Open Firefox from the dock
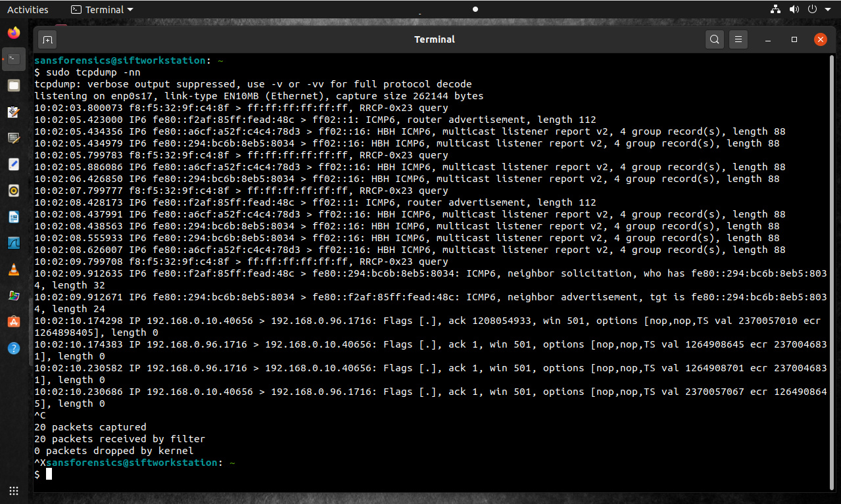Viewport: 841px width, 504px height. click(x=14, y=33)
